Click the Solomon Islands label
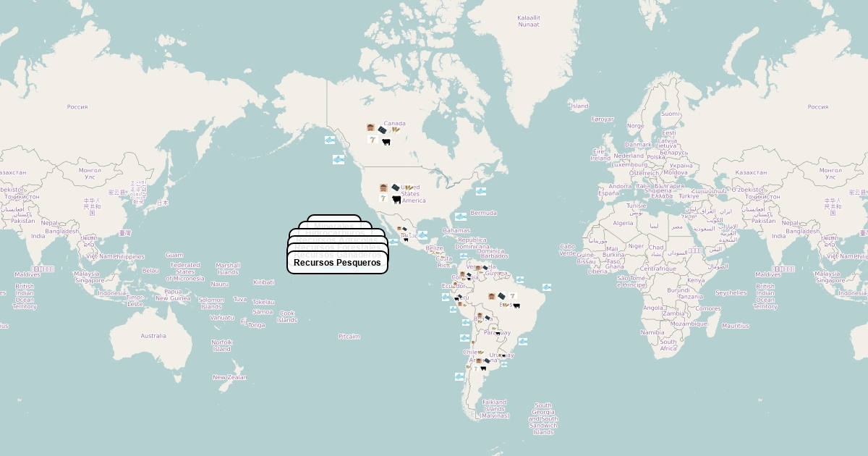This screenshot has width=868, height=456. pos(211,303)
